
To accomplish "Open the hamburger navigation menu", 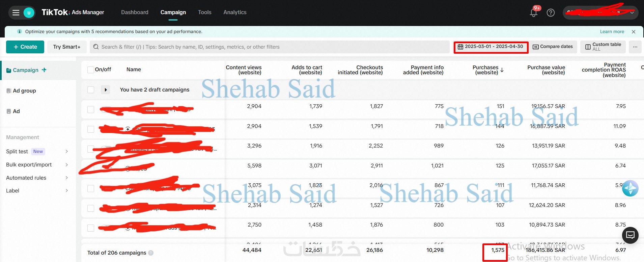I will coord(16,13).
